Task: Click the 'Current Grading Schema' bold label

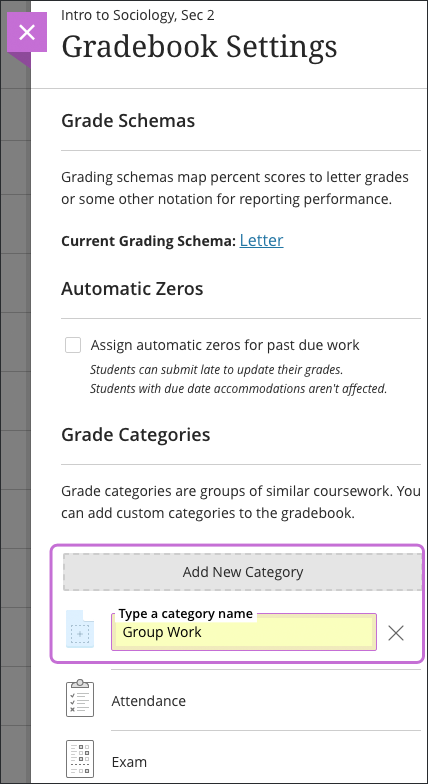Action: pos(148,242)
